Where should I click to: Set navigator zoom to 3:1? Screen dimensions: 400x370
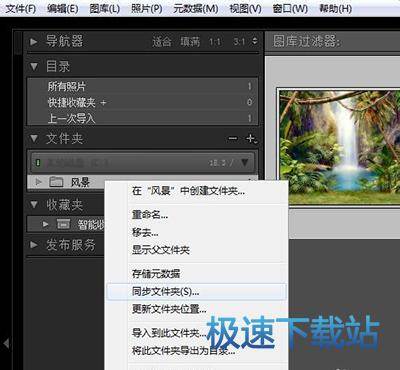click(x=239, y=42)
